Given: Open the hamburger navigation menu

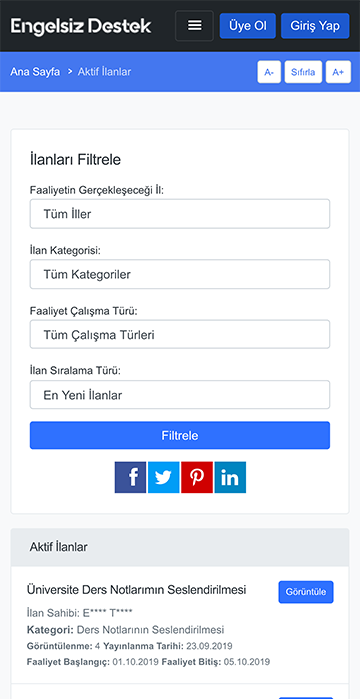Looking at the screenshot, I should (194, 26).
